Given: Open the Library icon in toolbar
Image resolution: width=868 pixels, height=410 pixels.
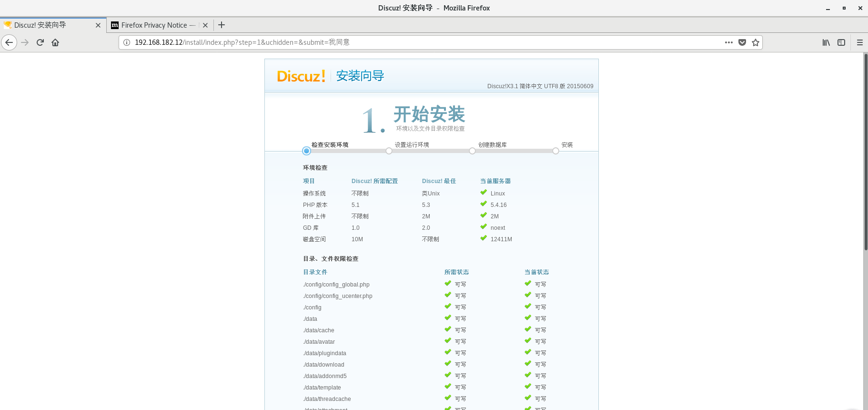Looking at the screenshot, I should click(826, 42).
